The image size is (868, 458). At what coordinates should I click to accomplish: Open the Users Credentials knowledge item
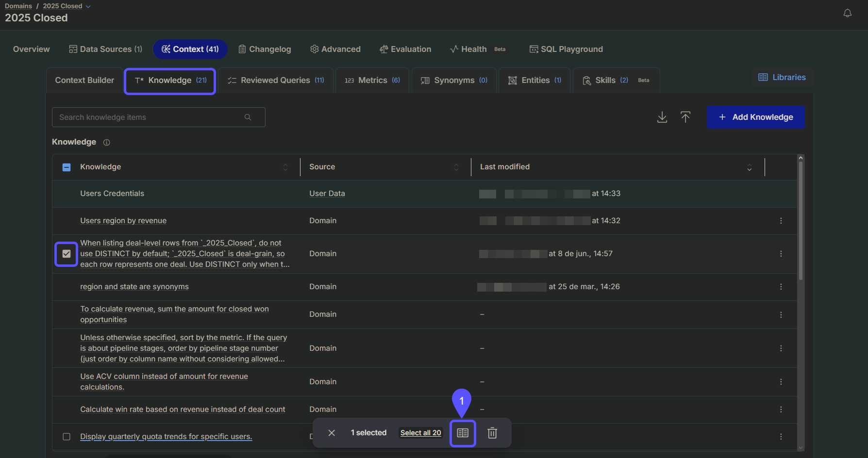click(x=112, y=194)
